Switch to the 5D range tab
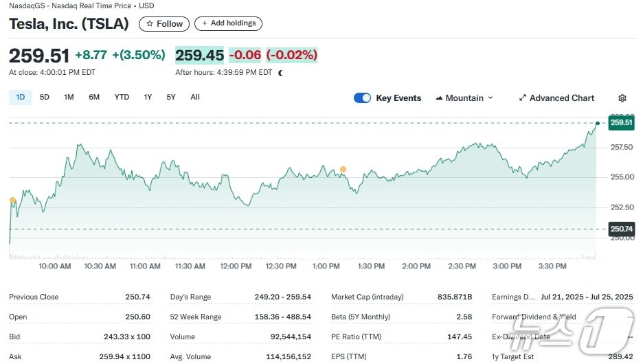643x364 pixels. point(45,98)
